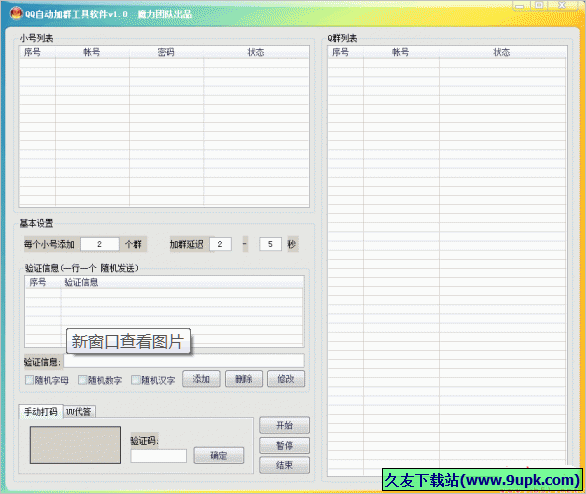Click 状态 column header in Q群列表
Viewport: 586px width, 494px height.
(x=502, y=52)
